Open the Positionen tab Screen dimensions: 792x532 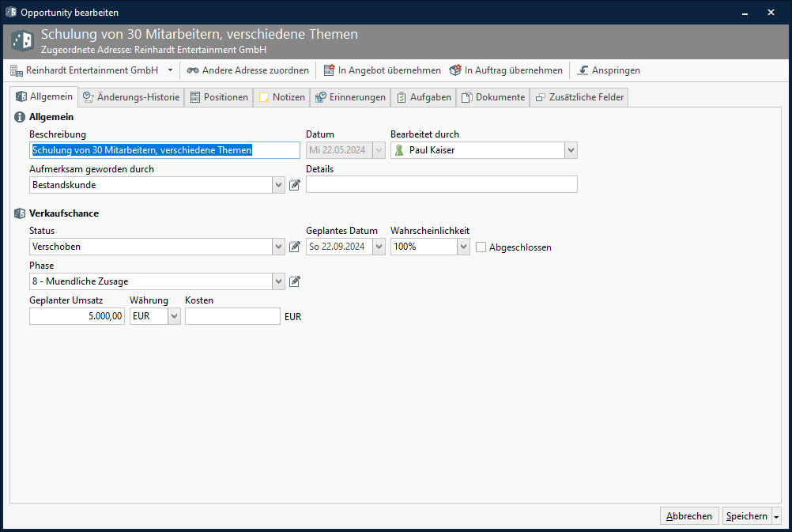point(219,97)
